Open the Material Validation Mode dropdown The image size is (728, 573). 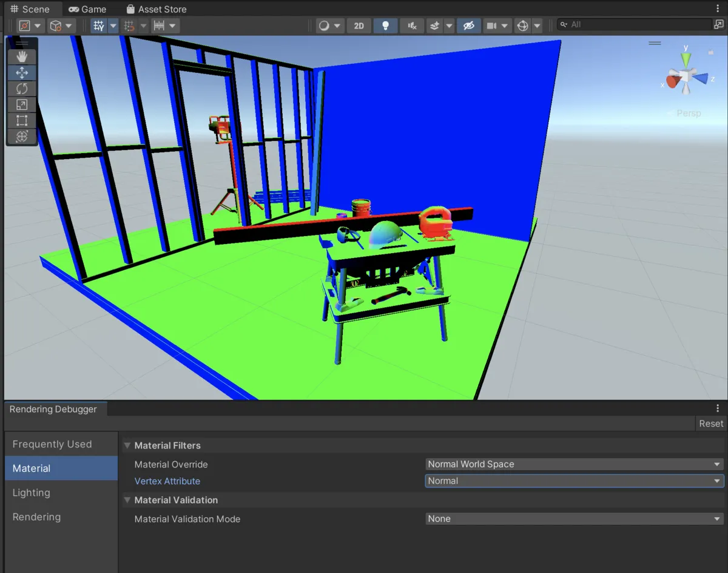[x=574, y=519]
